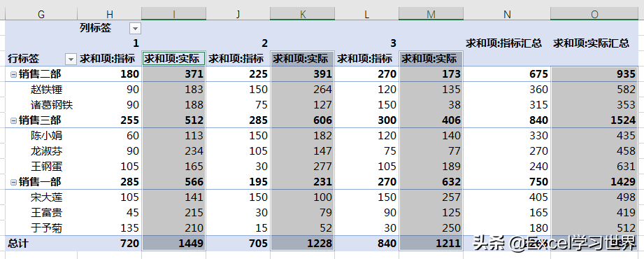Viewport: 644px width, 259px height.
Task: Click the 总计 row label
Action: pyautogui.click(x=18, y=244)
